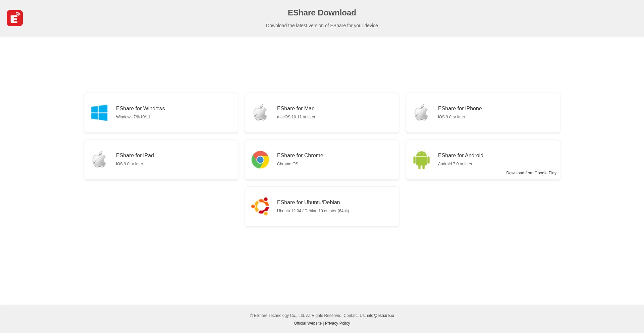This screenshot has width=644, height=333.
Task: Open EShare for Ubuntu/Debian download
Action: [322, 207]
